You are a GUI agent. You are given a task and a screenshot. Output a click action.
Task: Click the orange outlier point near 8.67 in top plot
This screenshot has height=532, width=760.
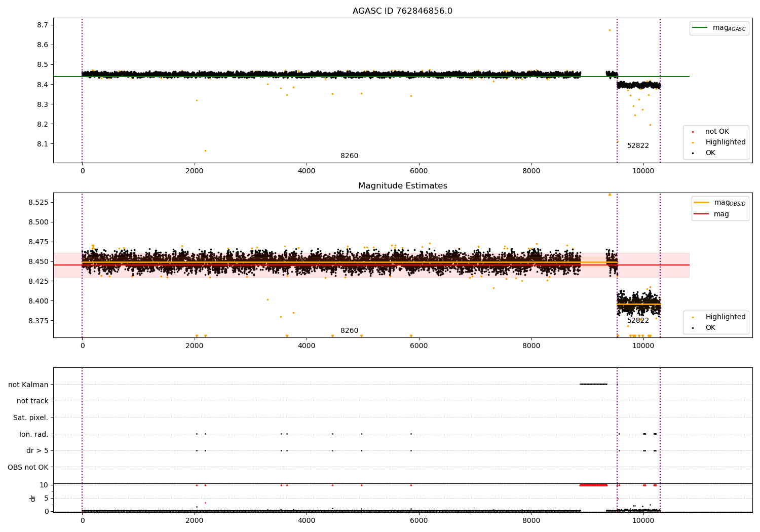(x=610, y=30)
